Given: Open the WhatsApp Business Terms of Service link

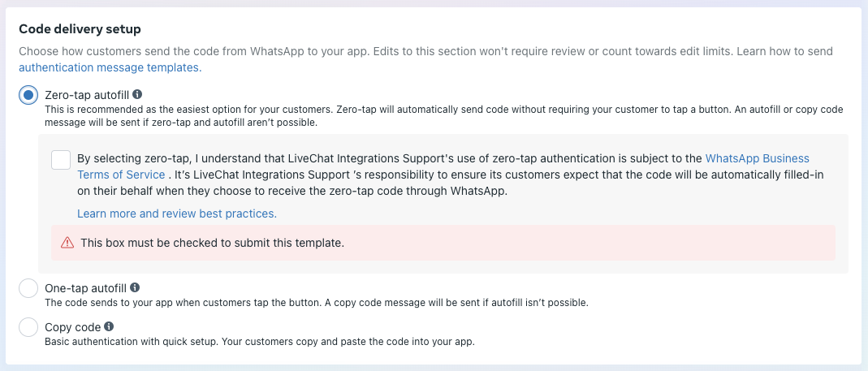Looking at the screenshot, I should click(x=757, y=158).
